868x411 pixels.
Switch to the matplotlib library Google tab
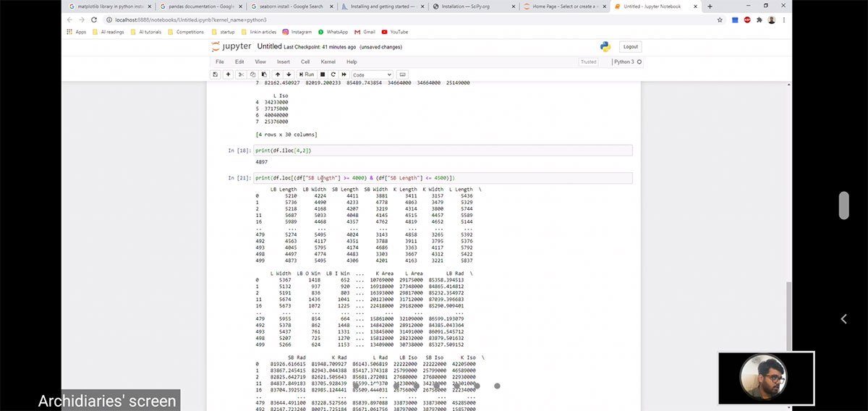(109, 7)
